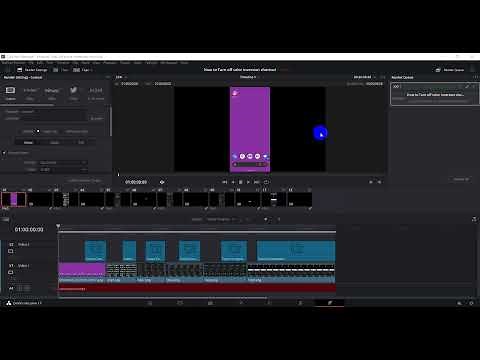Stop viewer playback
Viewport: 480px width, 360px height.
coord(241,182)
